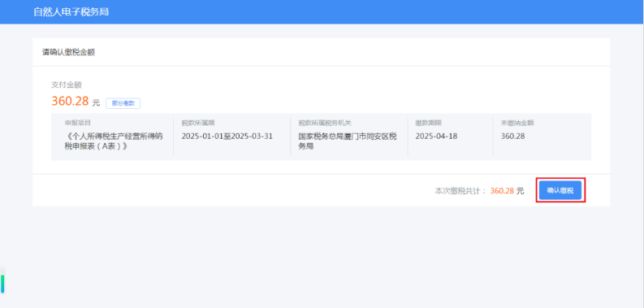This screenshot has height=308, width=644.
Task: Click the 未缴纳金额 column header
Action: [517, 123]
